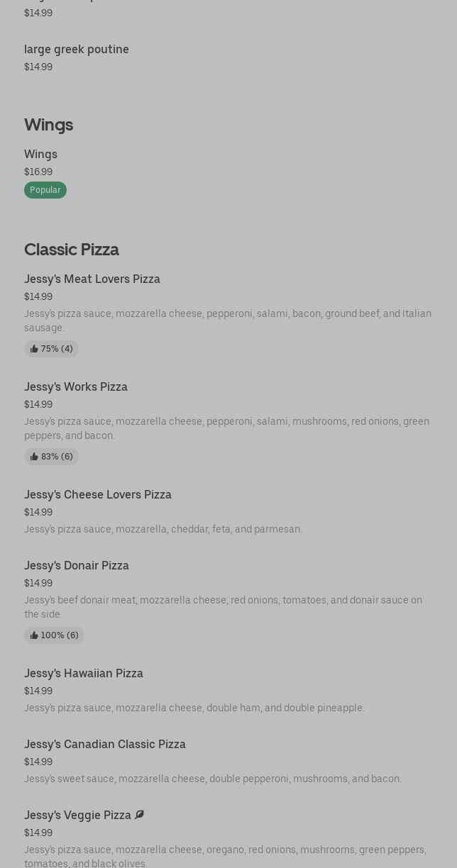Image resolution: width=457 pixels, height=868 pixels.
Task: Click the Meat Lovers Pizza ingredients description
Action: (227, 321)
